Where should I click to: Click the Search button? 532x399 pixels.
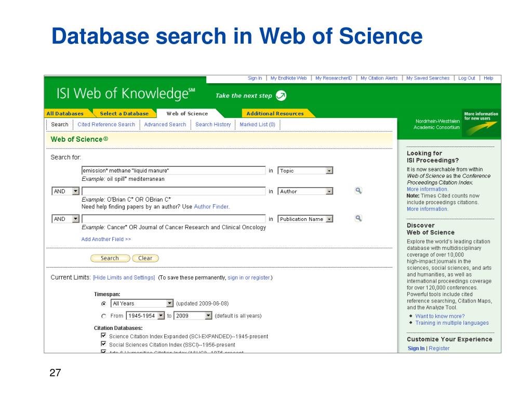coord(110,258)
